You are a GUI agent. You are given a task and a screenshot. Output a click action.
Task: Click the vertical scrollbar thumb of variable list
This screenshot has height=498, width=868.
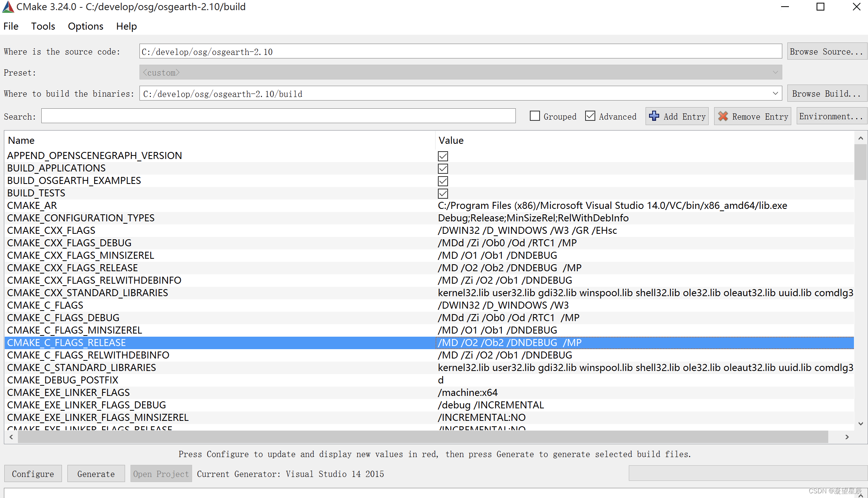click(x=860, y=162)
